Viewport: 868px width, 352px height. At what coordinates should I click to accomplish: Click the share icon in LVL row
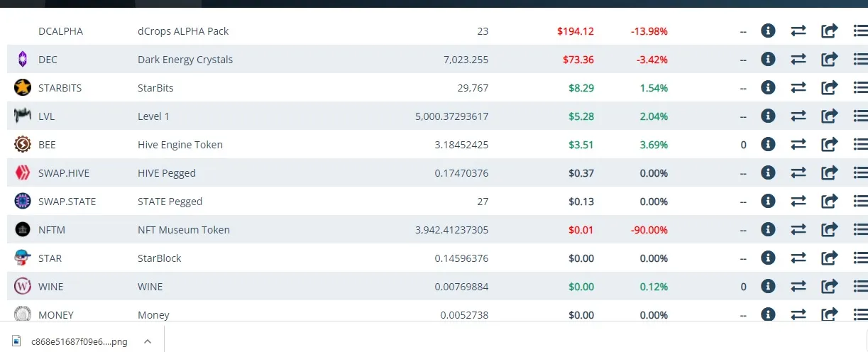[x=830, y=116]
